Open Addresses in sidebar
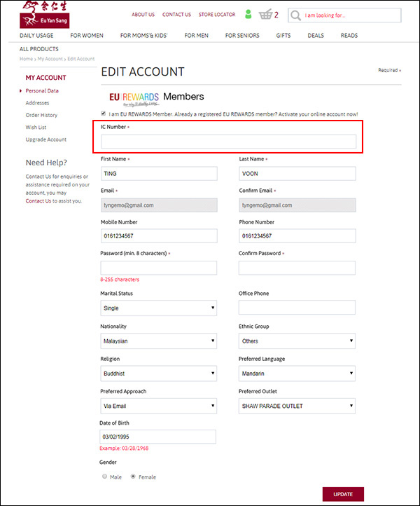 coord(37,103)
